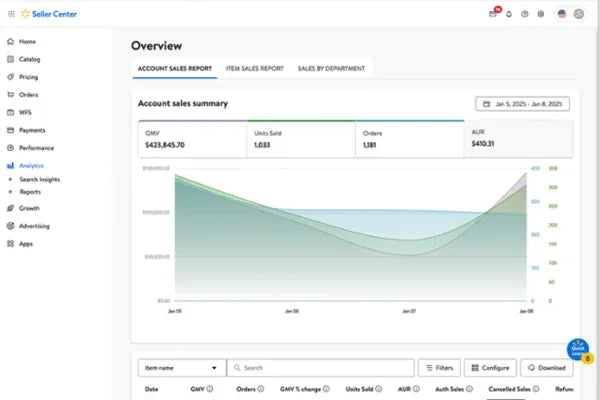Open the messages inbox icon
The width and height of the screenshot is (600, 400).
point(493,14)
